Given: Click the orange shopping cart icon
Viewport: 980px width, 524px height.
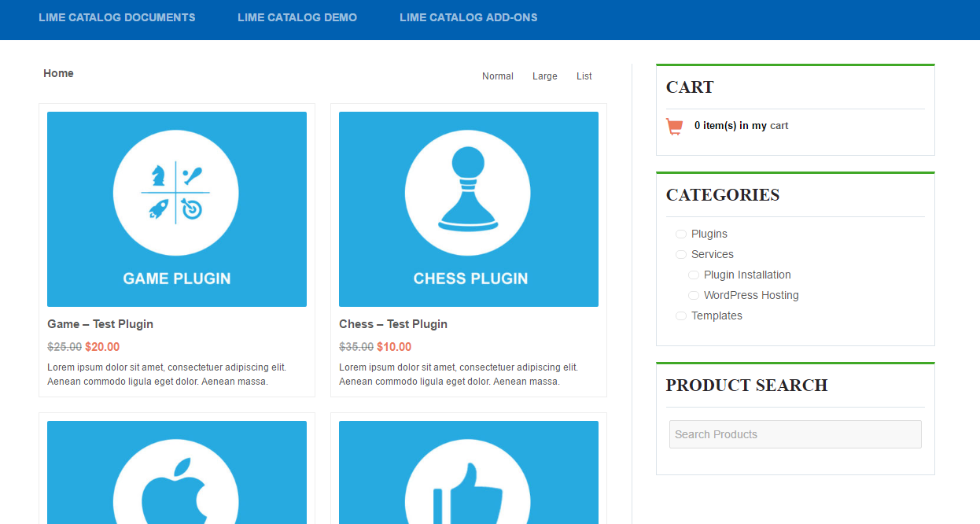Looking at the screenshot, I should 674,127.
